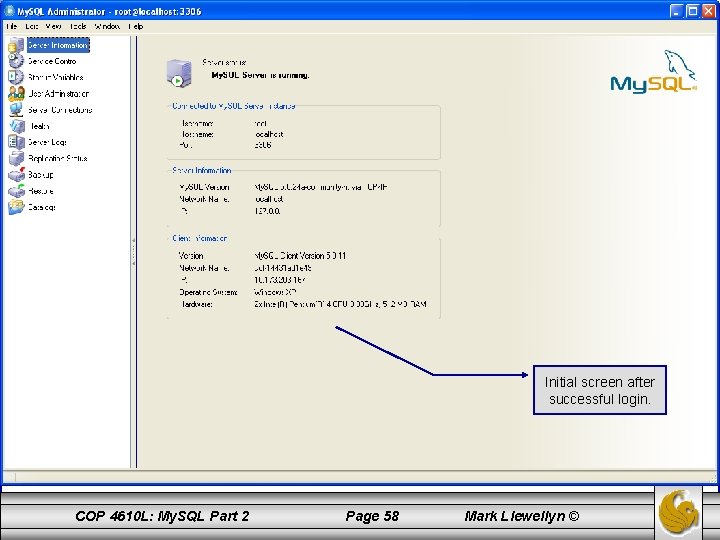Click the Hostname value 'localhost'
Image resolution: width=720 pixels, height=540 pixels.
[269, 134]
